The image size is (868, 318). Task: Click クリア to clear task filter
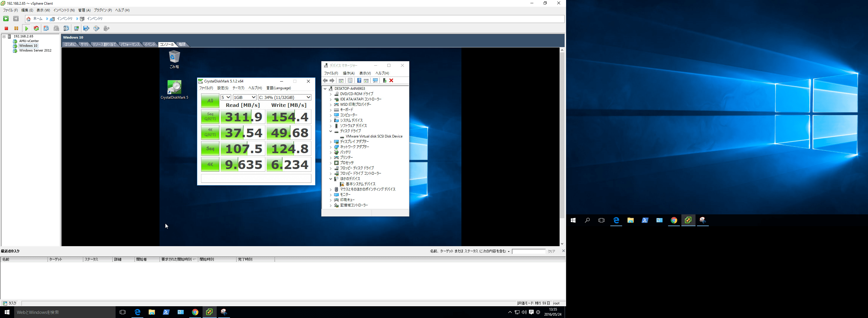pyautogui.click(x=551, y=251)
